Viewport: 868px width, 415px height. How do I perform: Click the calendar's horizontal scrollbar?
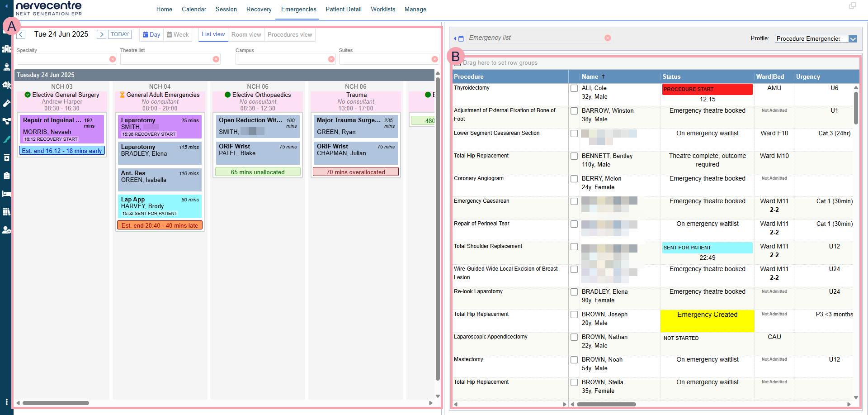click(56, 403)
